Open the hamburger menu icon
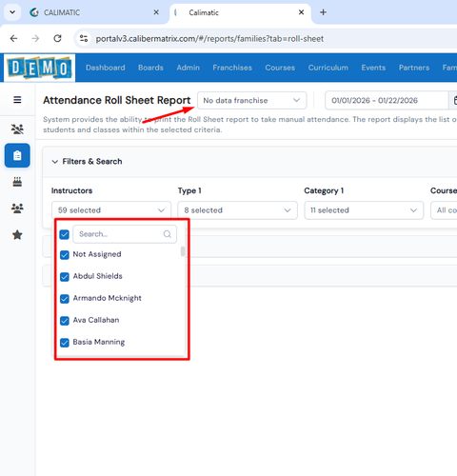457x476 pixels. (17, 100)
